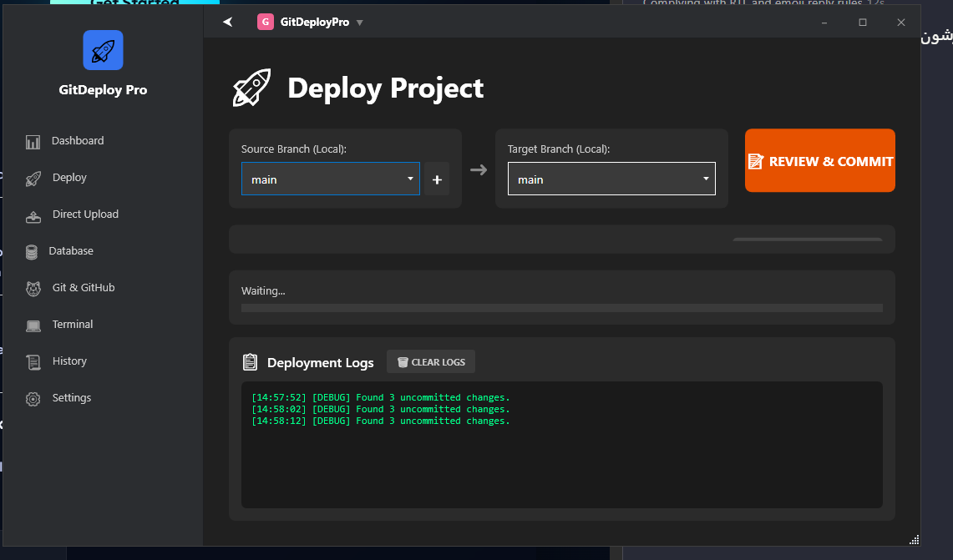
Task: Click the GitDeploy Pro rocket logo
Action: 102,50
